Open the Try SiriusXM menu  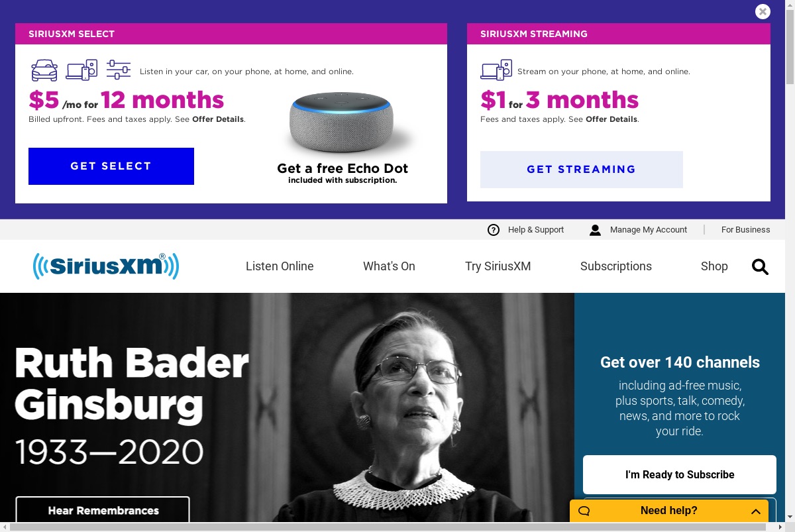[x=498, y=266]
